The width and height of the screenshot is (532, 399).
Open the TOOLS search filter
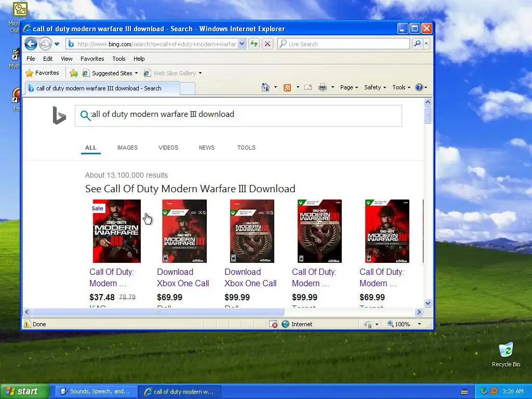(246, 148)
